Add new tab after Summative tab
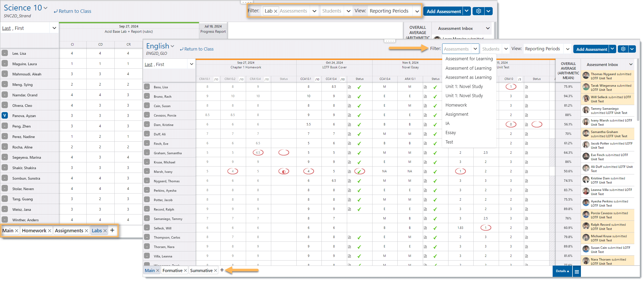Image resolution: width=644 pixels, height=281 pixels. (222, 270)
